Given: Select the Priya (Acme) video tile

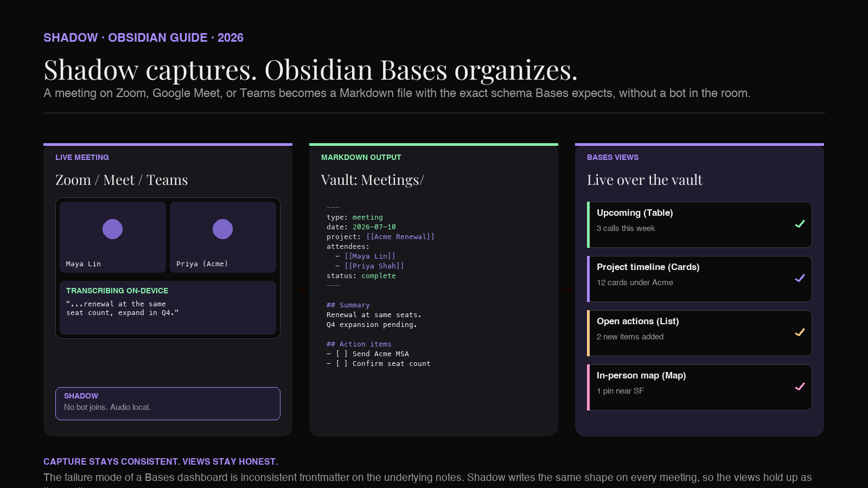Looking at the screenshot, I should point(223,237).
